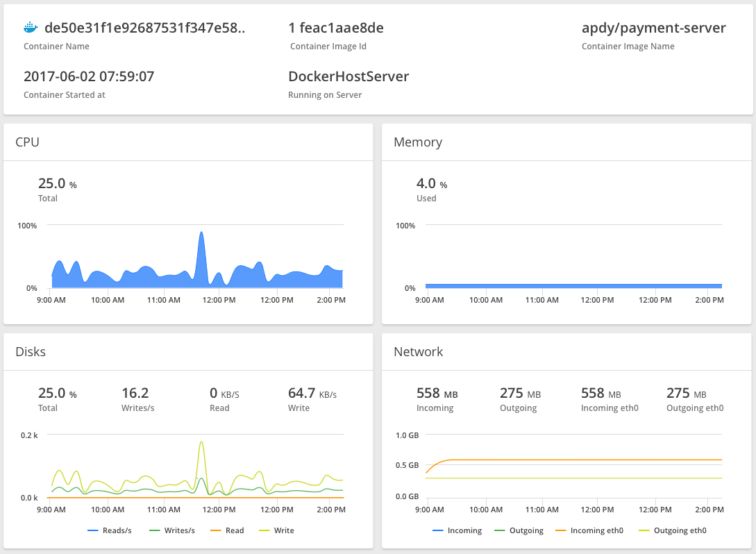
Task: Click the 275 MB Outgoing value
Action: tap(520, 394)
